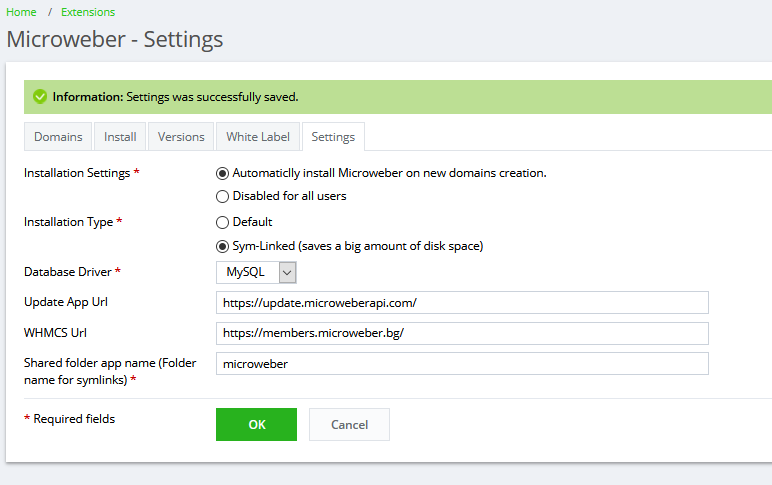
Task: Click the Cancel button
Action: point(349,424)
